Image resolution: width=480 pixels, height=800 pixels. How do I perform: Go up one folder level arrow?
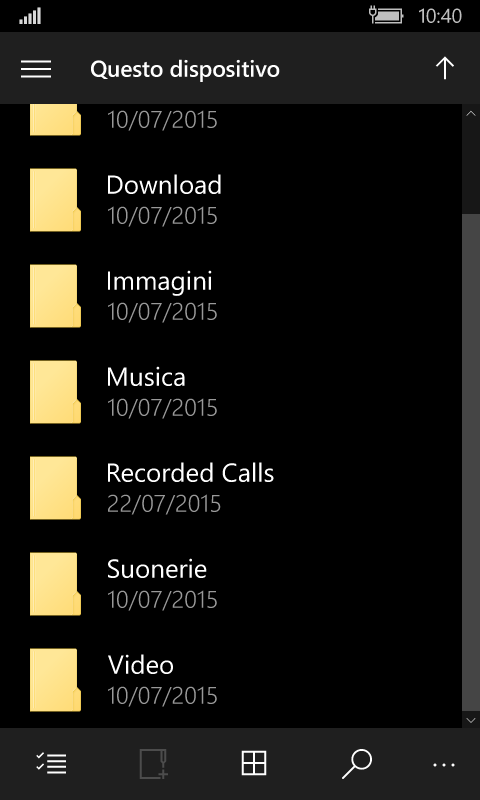click(x=445, y=68)
